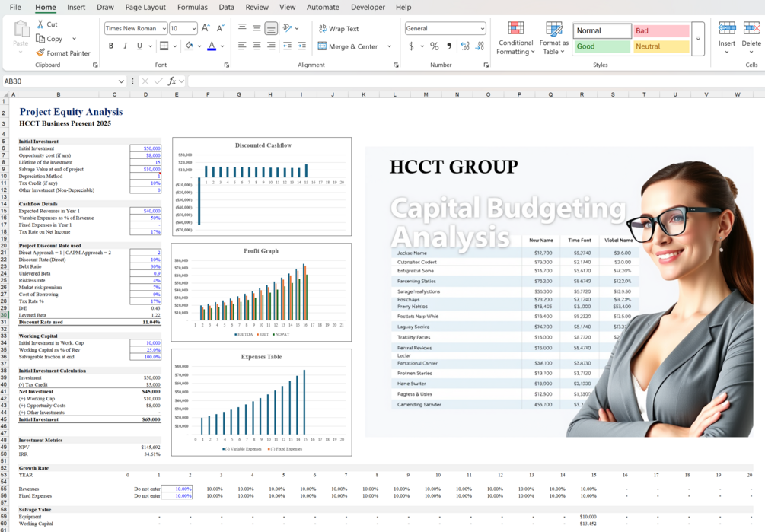The image size is (765, 532).
Task: Apply accounting dollar number format
Action: pos(411,46)
